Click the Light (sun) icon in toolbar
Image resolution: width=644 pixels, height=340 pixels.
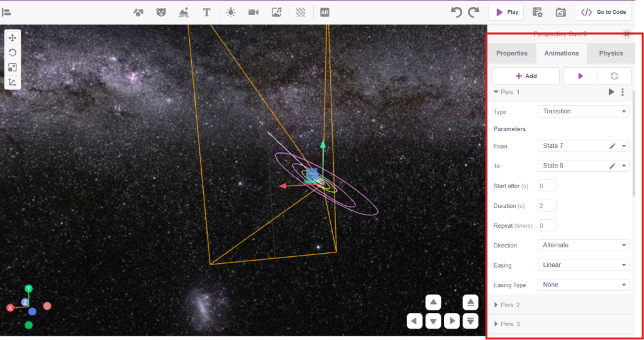click(x=231, y=12)
